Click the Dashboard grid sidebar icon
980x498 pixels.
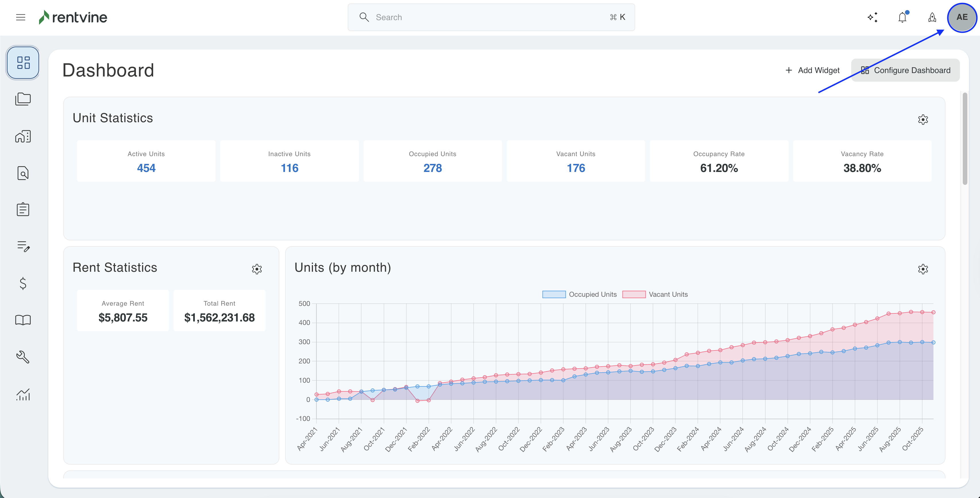click(23, 62)
